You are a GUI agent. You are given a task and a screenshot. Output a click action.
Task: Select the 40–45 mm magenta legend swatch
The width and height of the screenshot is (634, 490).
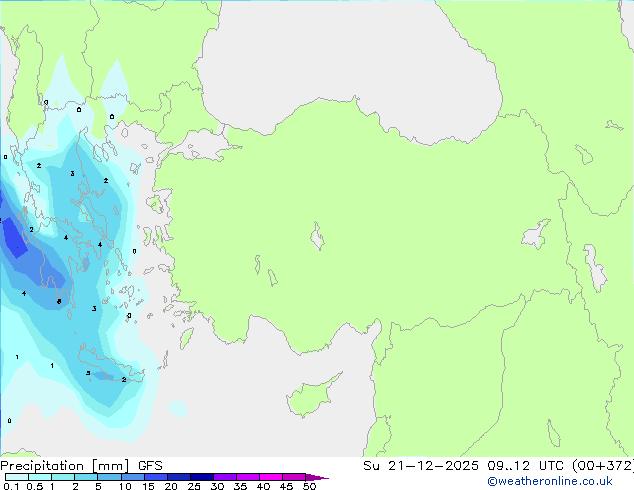coord(271,477)
